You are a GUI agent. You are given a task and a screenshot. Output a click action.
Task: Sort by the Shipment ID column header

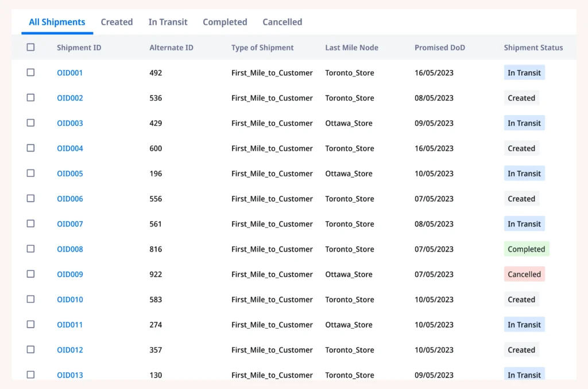tap(79, 47)
